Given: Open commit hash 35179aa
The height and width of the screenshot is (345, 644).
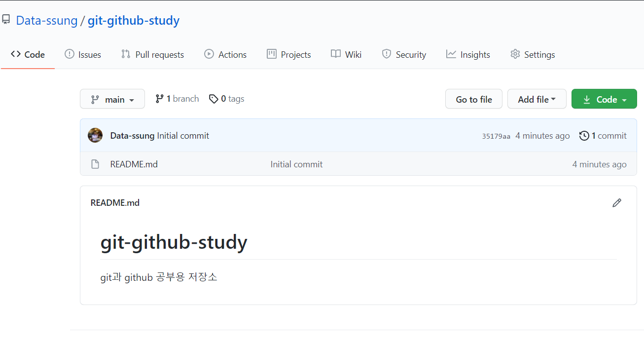Looking at the screenshot, I should 496,136.
